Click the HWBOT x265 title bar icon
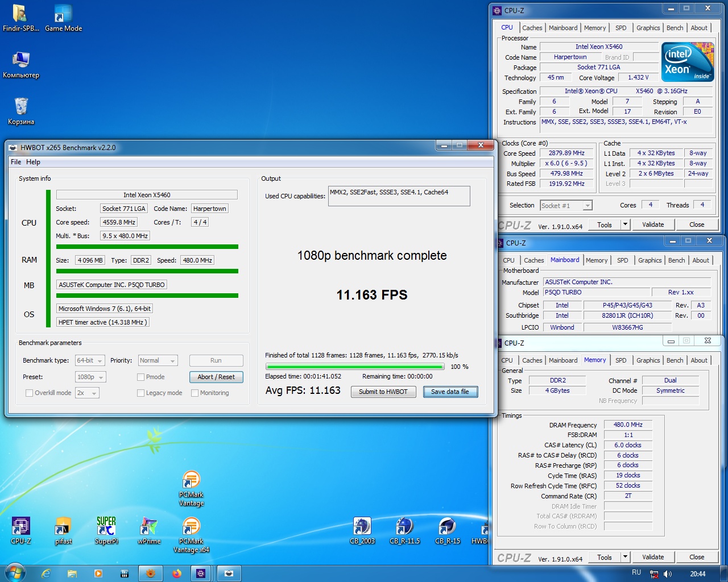This screenshot has height=582, width=728. [x=13, y=147]
